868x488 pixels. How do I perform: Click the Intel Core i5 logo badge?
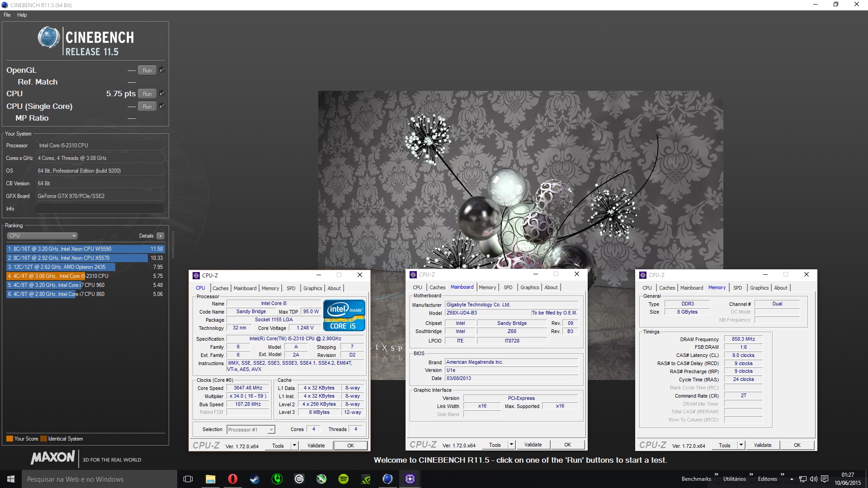point(344,315)
